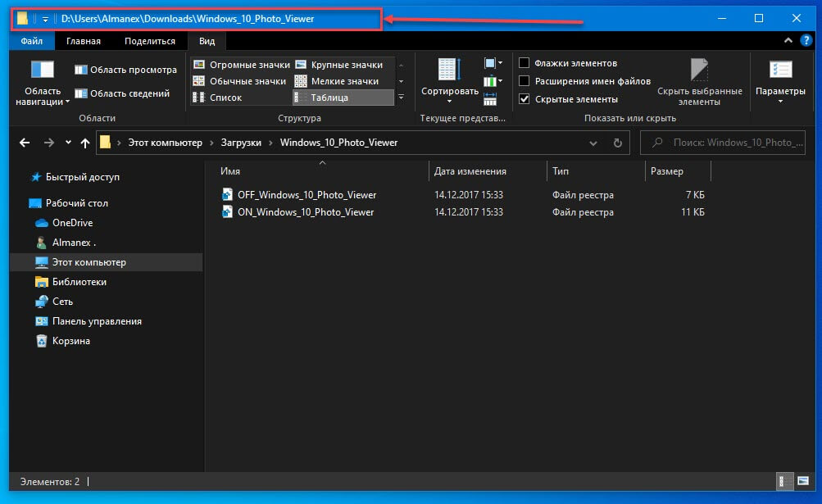Refresh the folder with the refresh icon
Viewport: 822px width, 504px height.
point(618,143)
